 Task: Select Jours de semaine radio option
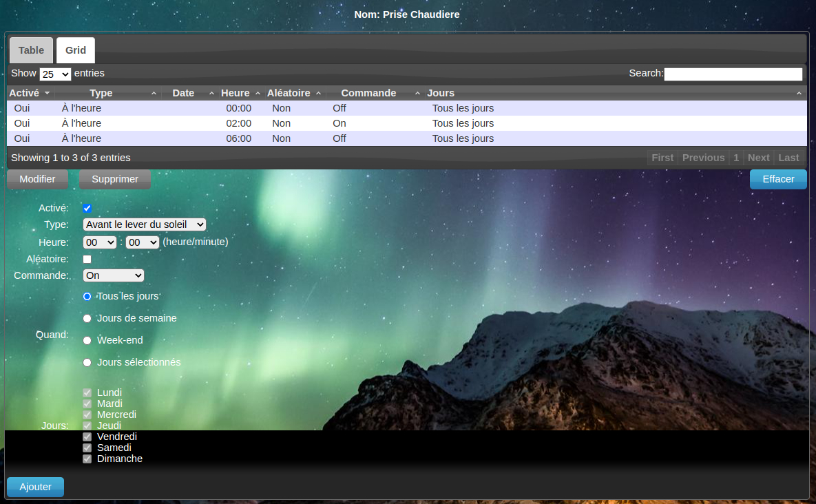pos(87,319)
